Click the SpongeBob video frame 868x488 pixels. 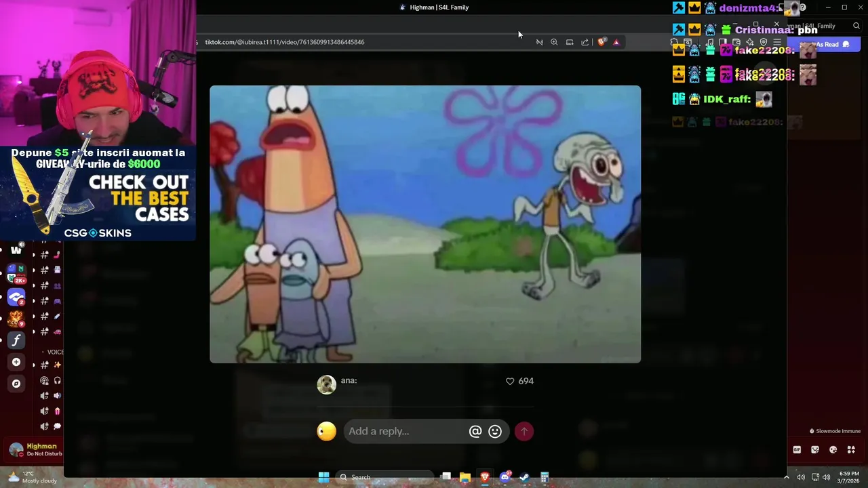pyautogui.click(x=425, y=224)
